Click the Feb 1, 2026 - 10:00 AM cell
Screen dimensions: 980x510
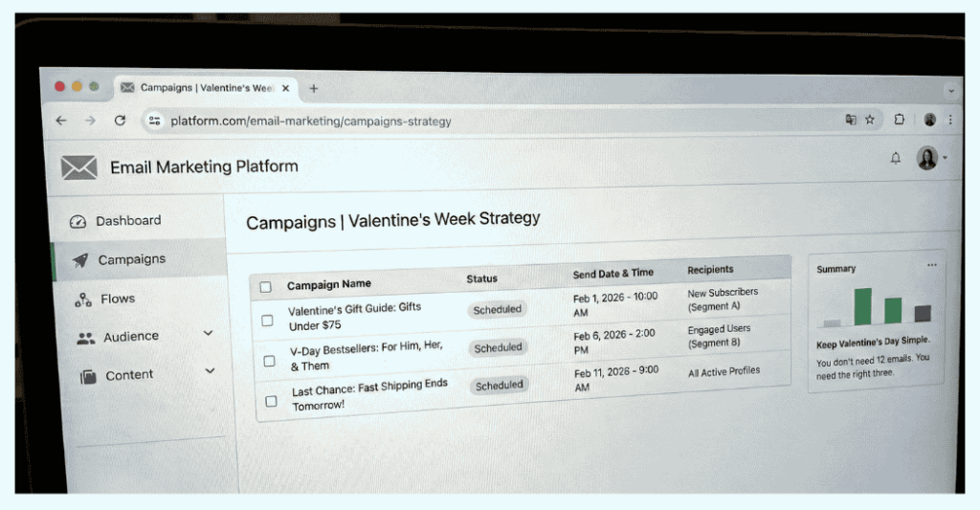tap(615, 304)
